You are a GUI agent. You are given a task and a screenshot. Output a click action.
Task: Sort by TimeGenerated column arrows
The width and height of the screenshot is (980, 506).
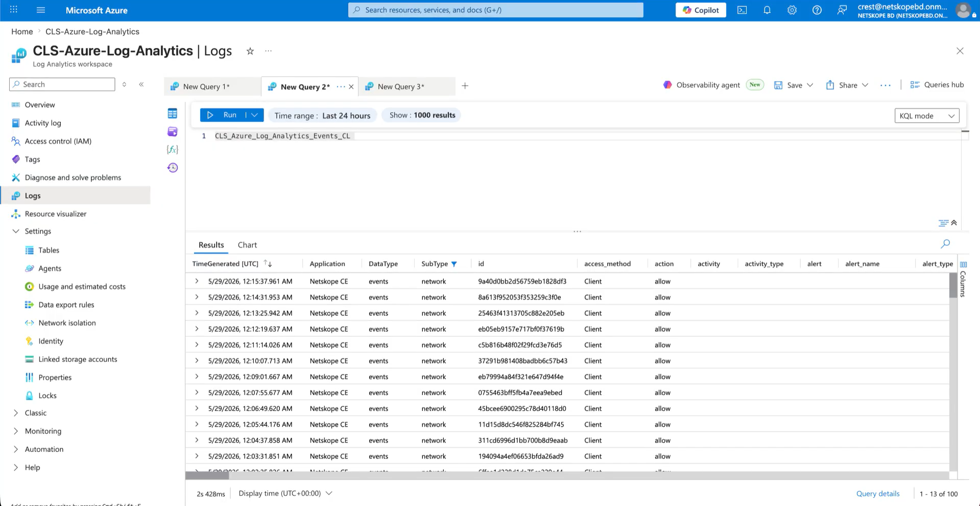[268, 264]
